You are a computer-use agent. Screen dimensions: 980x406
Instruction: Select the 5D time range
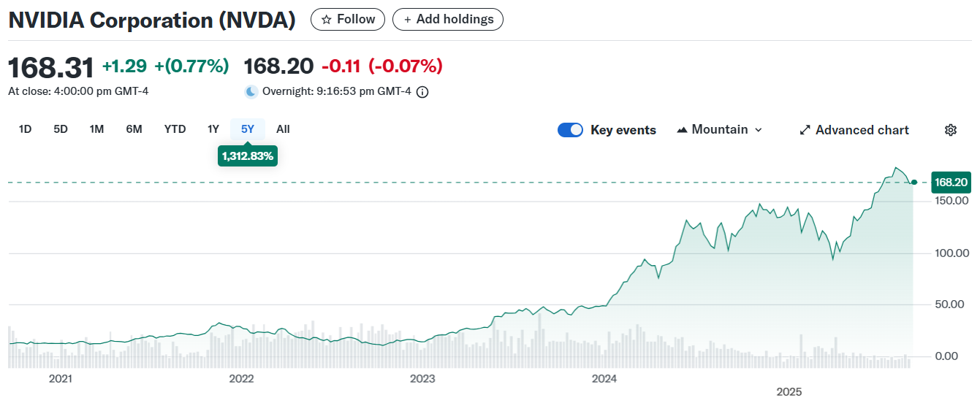click(61, 129)
